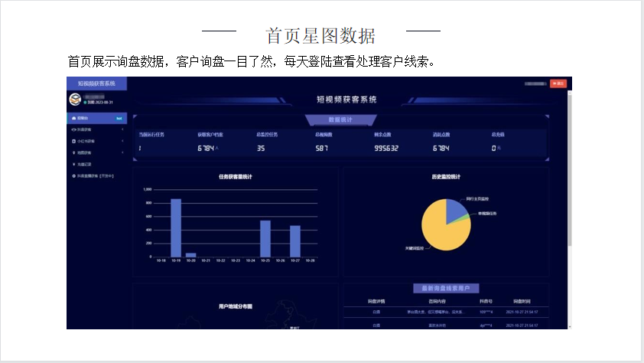The image size is (644, 363).
Task: Click the 询盘详情 column header
Action: coord(376,301)
